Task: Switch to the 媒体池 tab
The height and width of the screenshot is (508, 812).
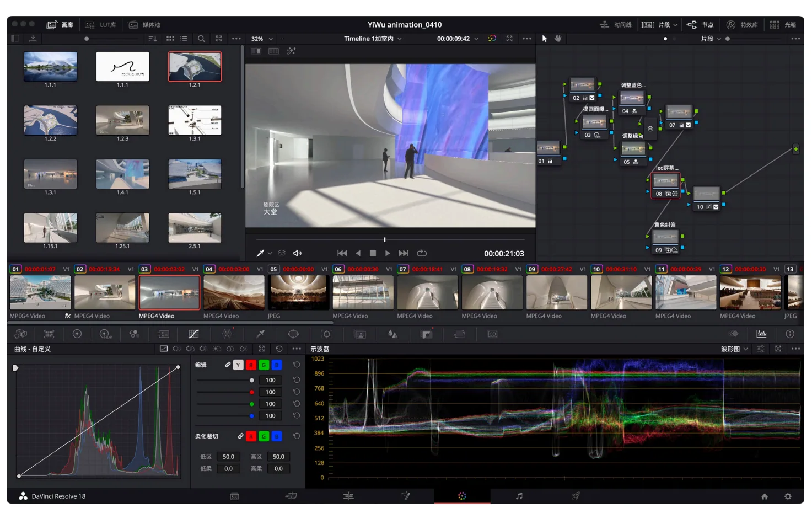Action: (x=144, y=25)
